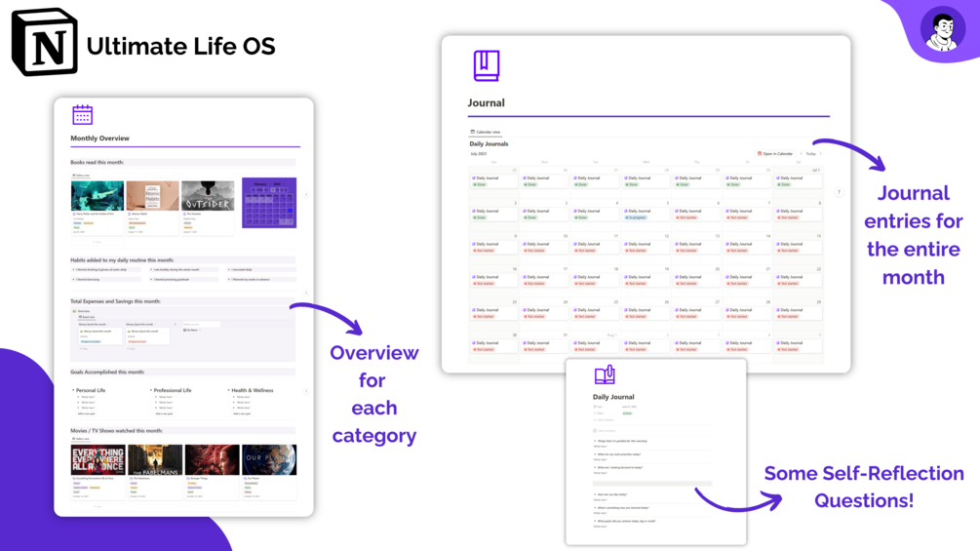Open the Daily Journal entry on July 15
The width and height of the screenshot is (980, 551).
(799, 248)
